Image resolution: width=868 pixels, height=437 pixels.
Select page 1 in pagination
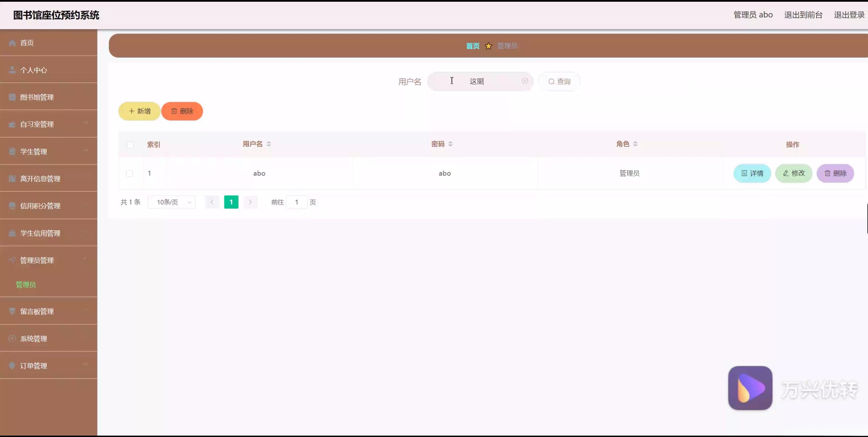pyautogui.click(x=231, y=202)
